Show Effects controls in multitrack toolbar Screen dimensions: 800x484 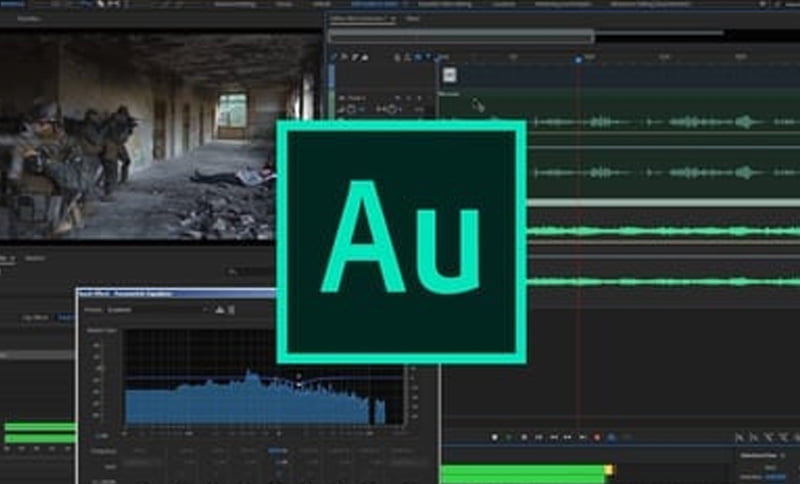coord(344,58)
